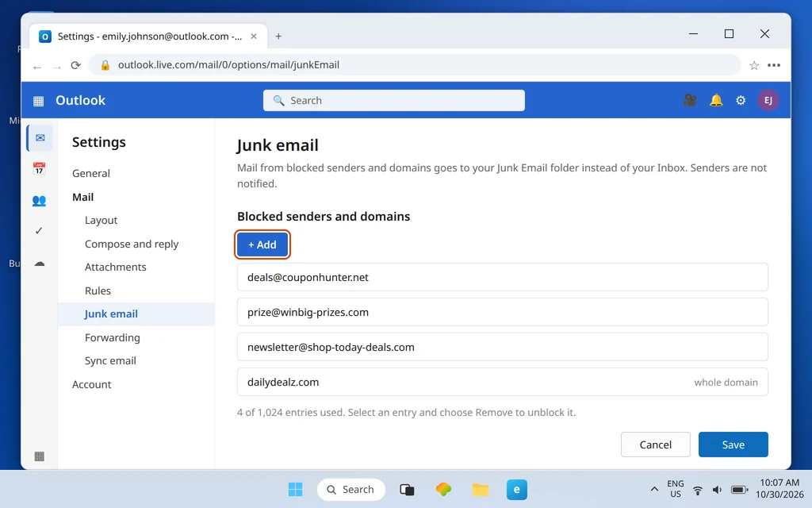Check battery status tray icon
The height and width of the screenshot is (508, 812).
pyautogui.click(x=739, y=490)
